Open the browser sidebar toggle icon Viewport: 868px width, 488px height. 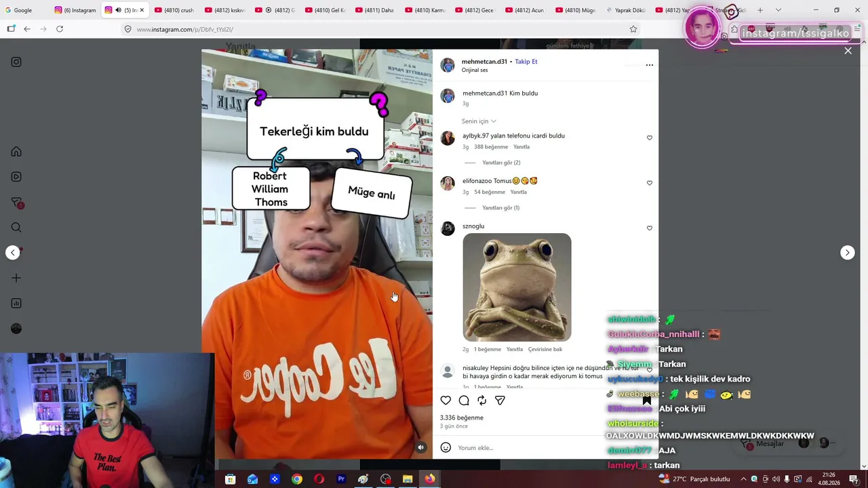11,29
